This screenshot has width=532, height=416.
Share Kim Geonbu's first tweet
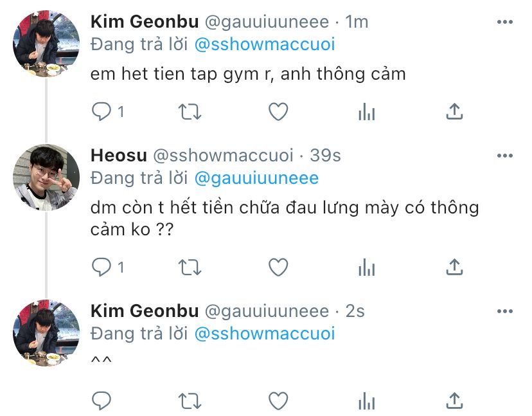tap(454, 111)
